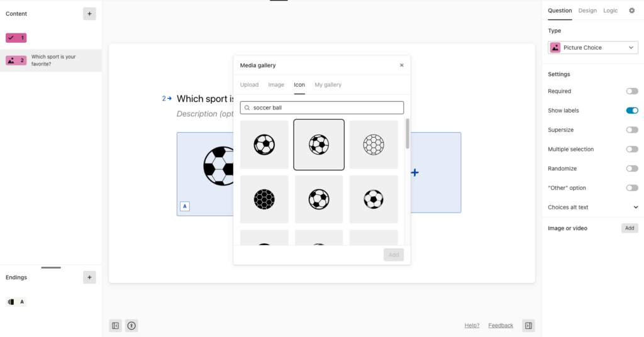Select question 2 picture choice badge
Screen dimensions: 644x337
pos(16,60)
